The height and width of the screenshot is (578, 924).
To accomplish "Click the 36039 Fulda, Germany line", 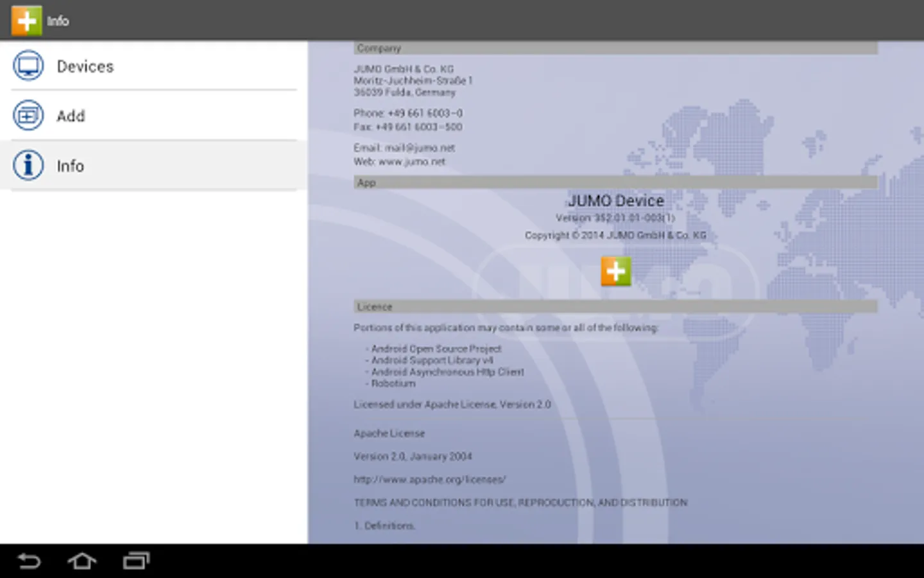I will pos(405,92).
